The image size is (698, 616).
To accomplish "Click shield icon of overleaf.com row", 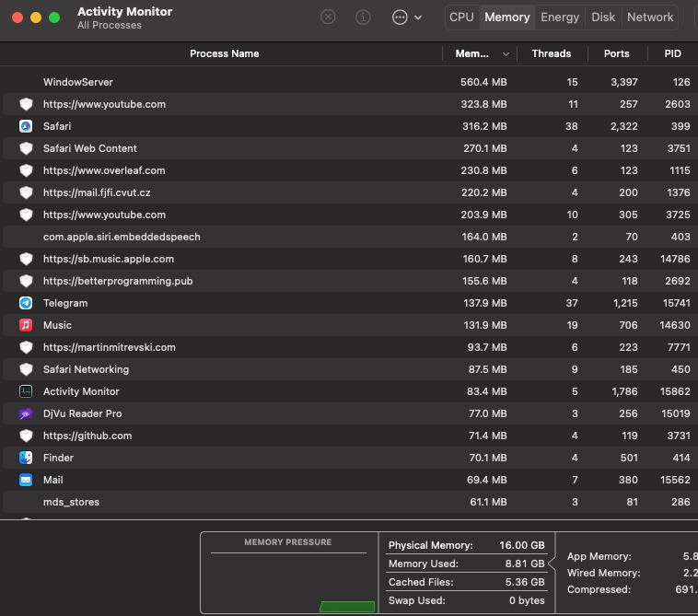I will (x=26, y=170).
